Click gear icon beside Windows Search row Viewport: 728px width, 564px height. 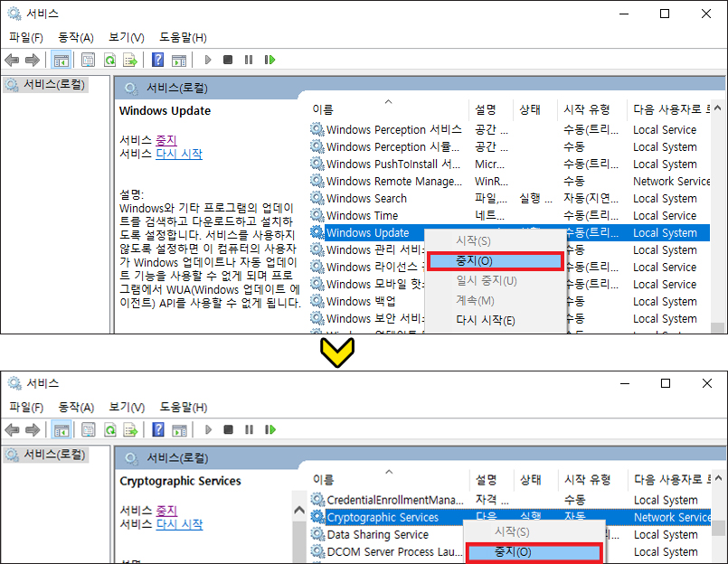pyautogui.click(x=317, y=198)
